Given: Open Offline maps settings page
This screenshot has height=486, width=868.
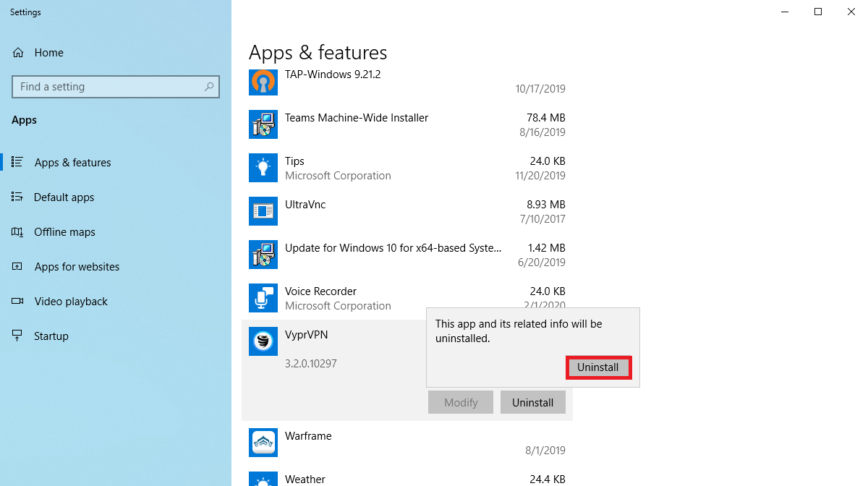Looking at the screenshot, I should [x=64, y=232].
